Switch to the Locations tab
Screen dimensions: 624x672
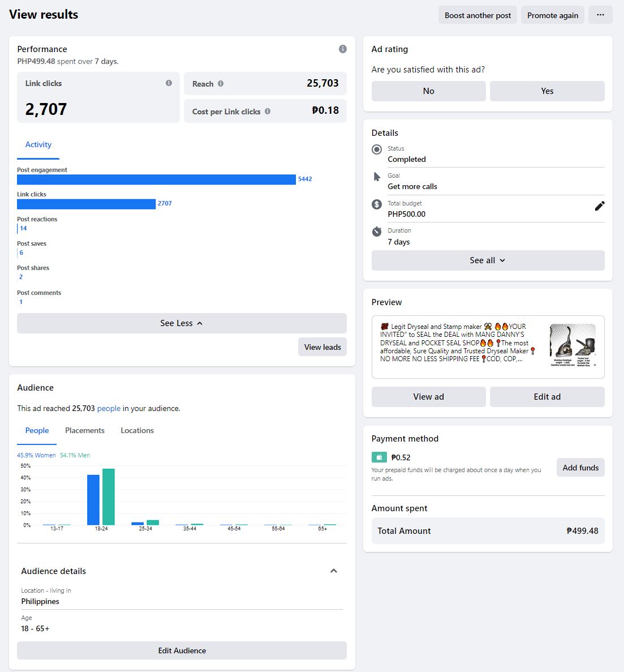(x=137, y=431)
